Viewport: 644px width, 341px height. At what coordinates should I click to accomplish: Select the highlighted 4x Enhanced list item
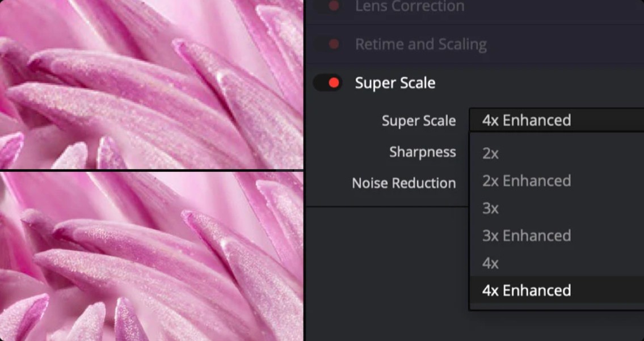(526, 291)
